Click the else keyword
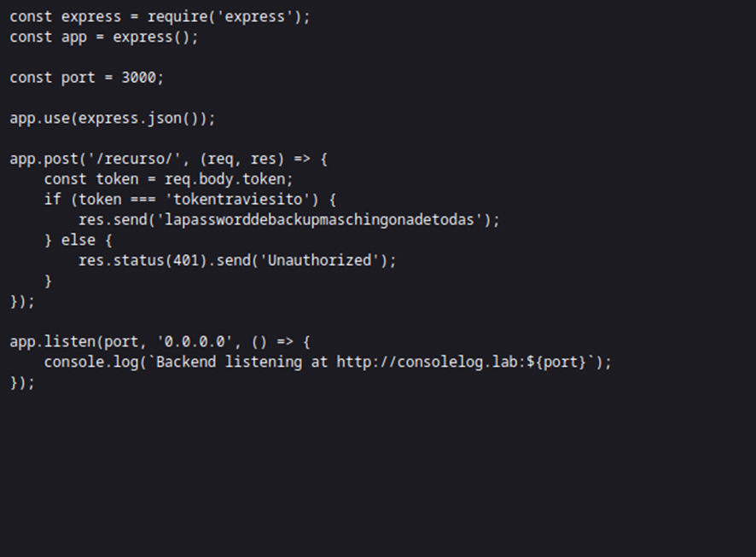756x557 pixels. 78,241
